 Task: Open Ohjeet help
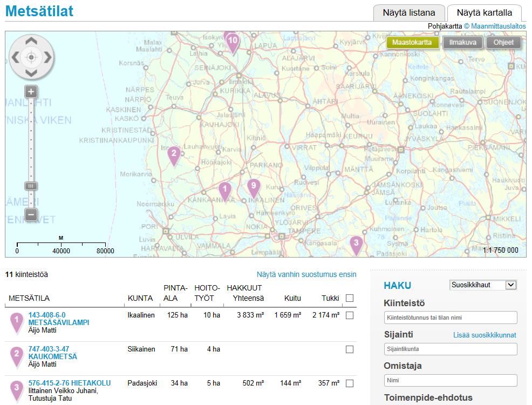[503, 43]
